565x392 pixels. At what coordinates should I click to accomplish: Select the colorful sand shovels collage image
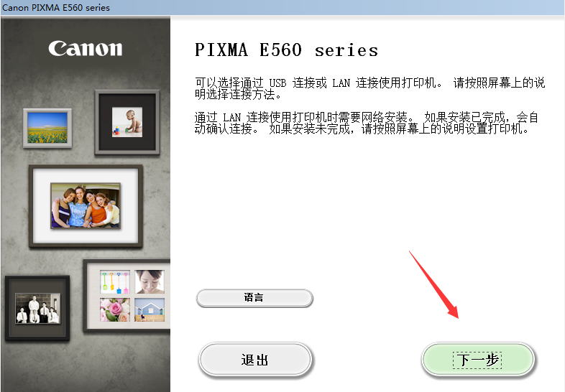(115, 282)
